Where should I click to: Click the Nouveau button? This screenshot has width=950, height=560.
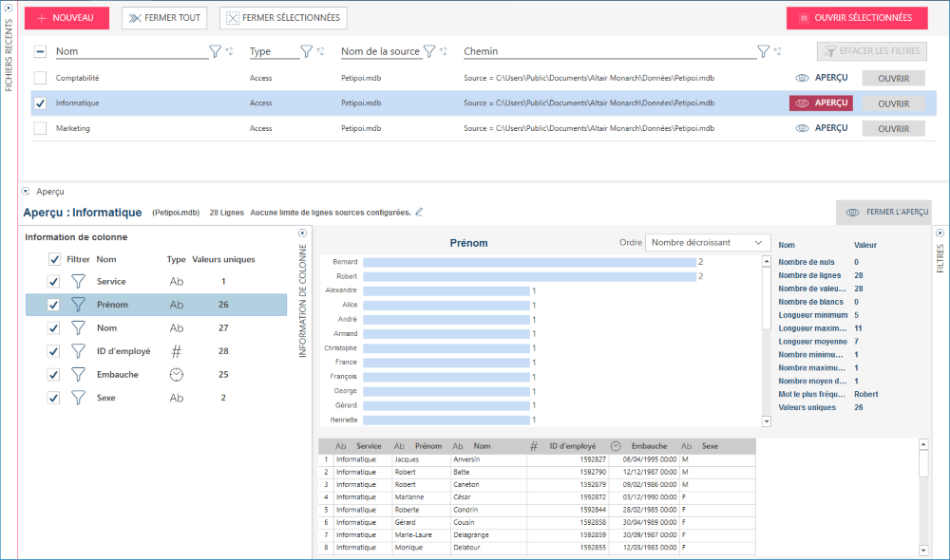[x=66, y=18]
